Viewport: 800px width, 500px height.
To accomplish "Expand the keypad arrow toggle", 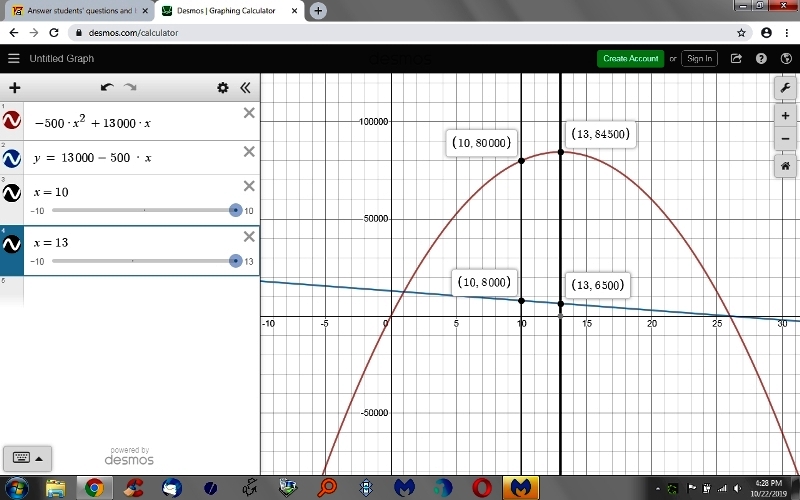I will pos(39,459).
